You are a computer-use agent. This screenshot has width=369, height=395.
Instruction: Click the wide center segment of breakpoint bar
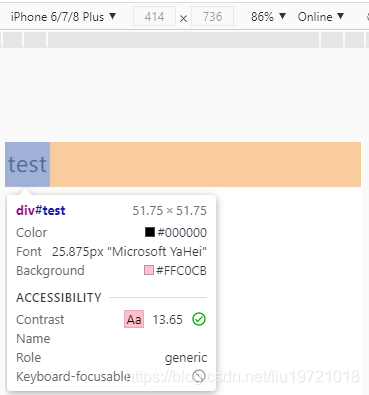pyautogui.click(x=184, y=40)
